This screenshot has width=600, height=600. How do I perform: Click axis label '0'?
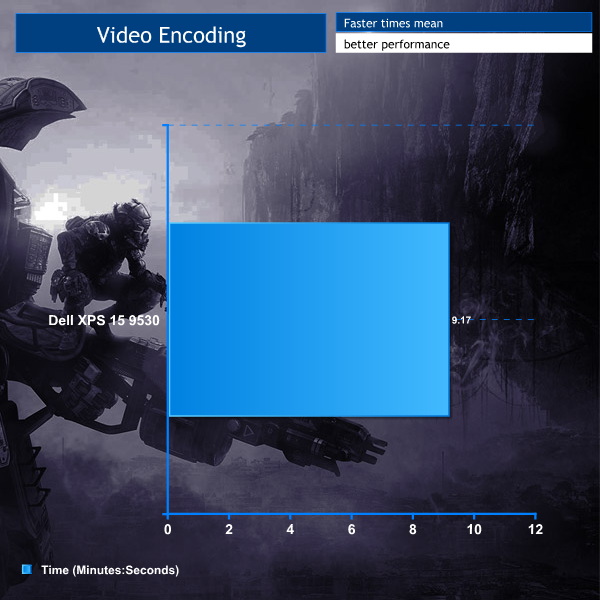click(x=168, y=530)
